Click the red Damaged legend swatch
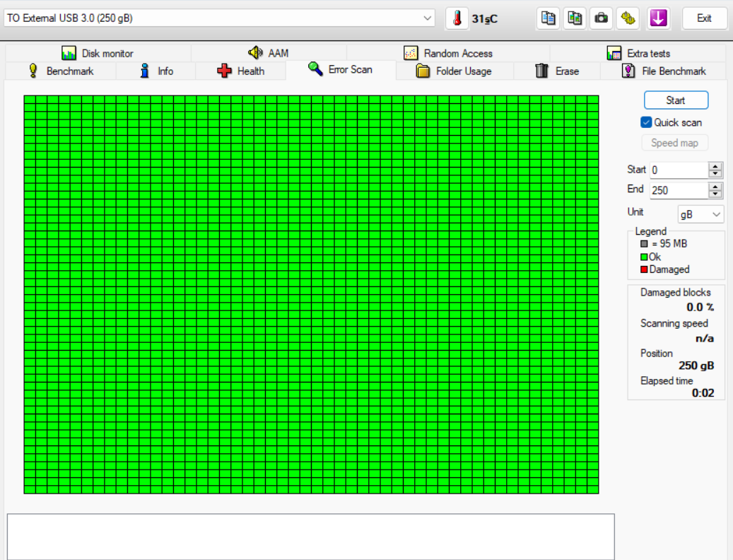 (x=644, y=269)
